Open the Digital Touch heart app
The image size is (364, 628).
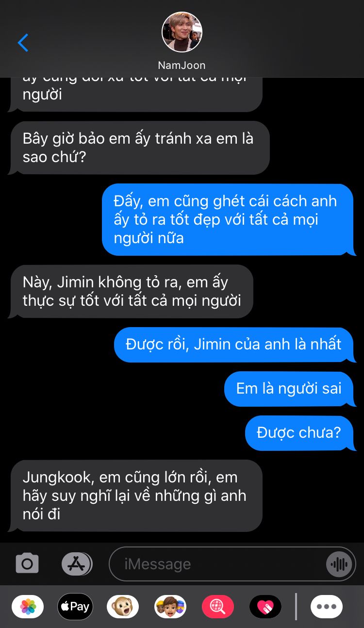coord(265,607)
